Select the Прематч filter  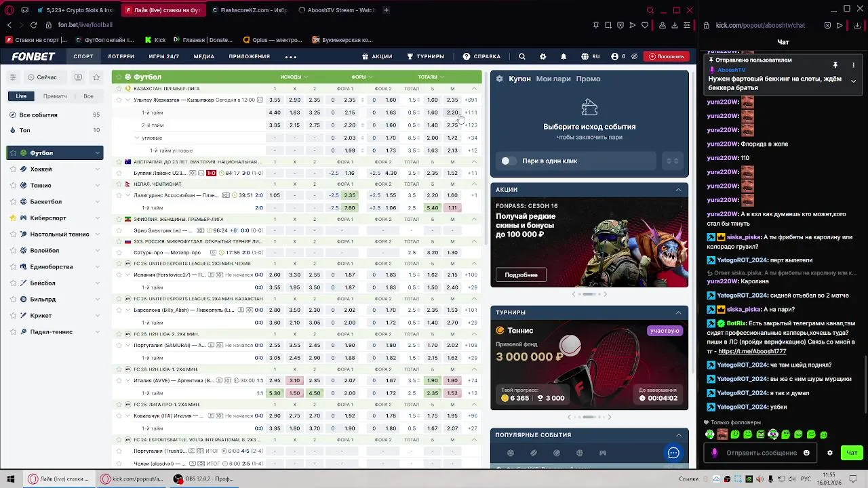55,96
